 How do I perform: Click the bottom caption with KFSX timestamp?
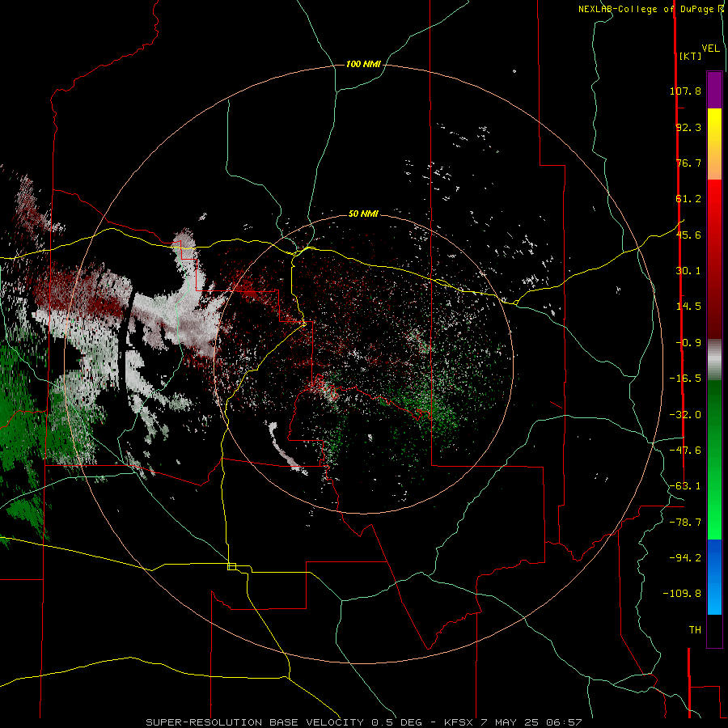pos(364,722)
